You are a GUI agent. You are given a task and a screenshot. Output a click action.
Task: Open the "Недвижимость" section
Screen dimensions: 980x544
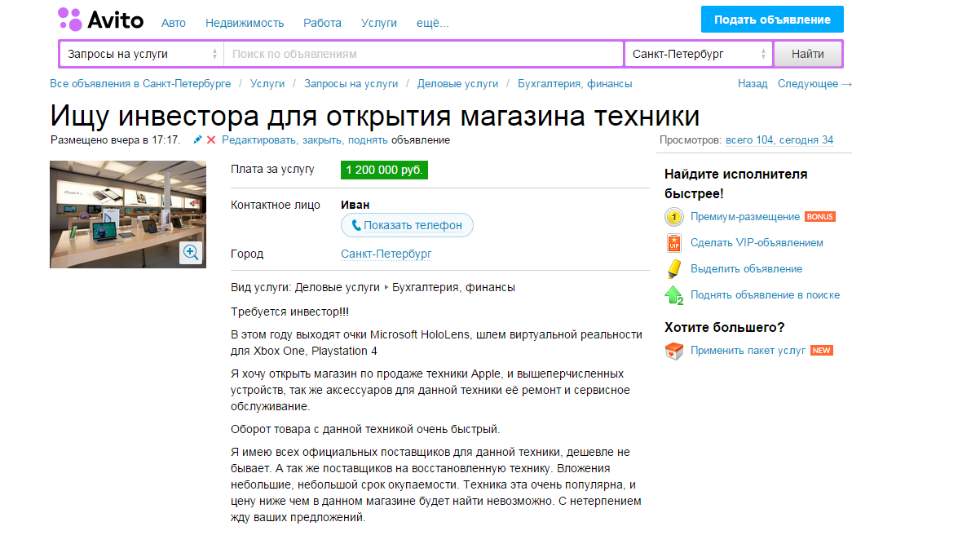tap(245, 23)
